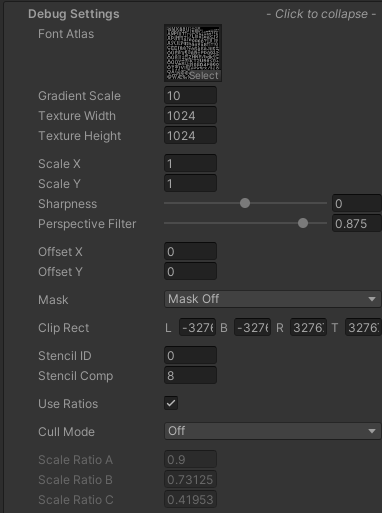The width and height of the screenshot is (382, 513).
Task: Click the Gradient Scale label
Action: click(x=79, y=96)
